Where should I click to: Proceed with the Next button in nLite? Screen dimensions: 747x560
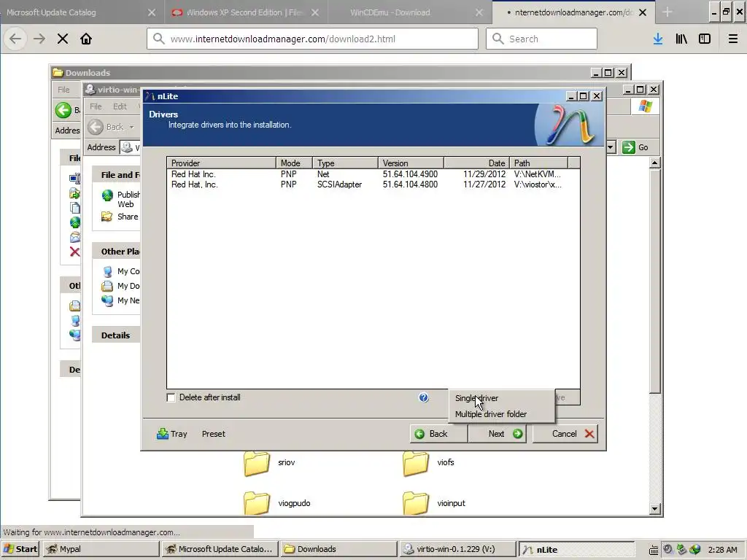point(497,434)
